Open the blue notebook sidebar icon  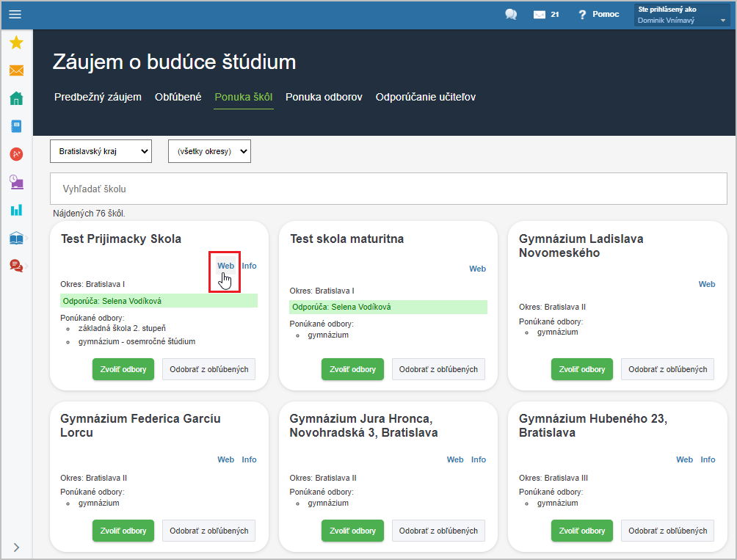(16, 126)
